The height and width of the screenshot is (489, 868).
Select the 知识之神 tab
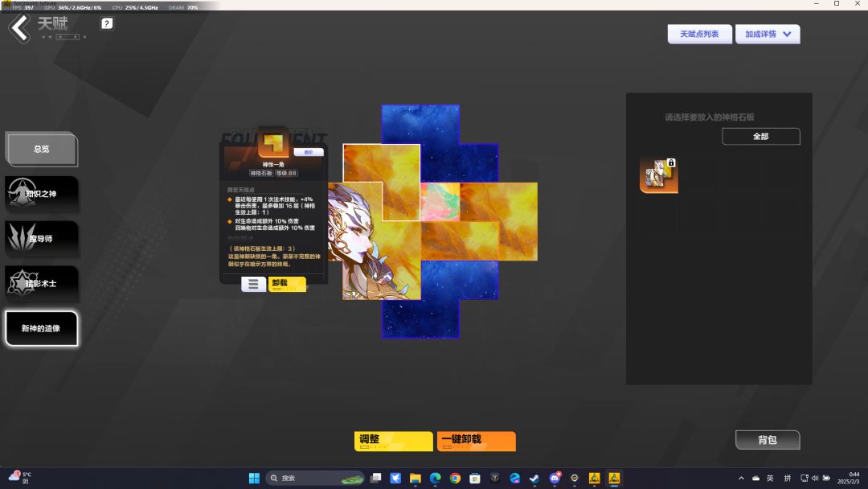pyautogui.click(x=42, y=194)
